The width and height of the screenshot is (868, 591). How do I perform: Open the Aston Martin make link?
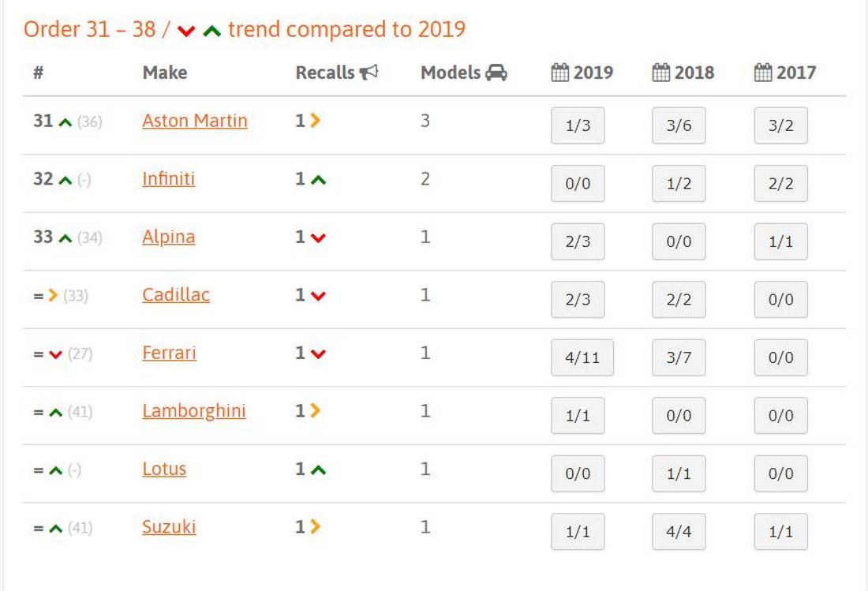(195, 121)
